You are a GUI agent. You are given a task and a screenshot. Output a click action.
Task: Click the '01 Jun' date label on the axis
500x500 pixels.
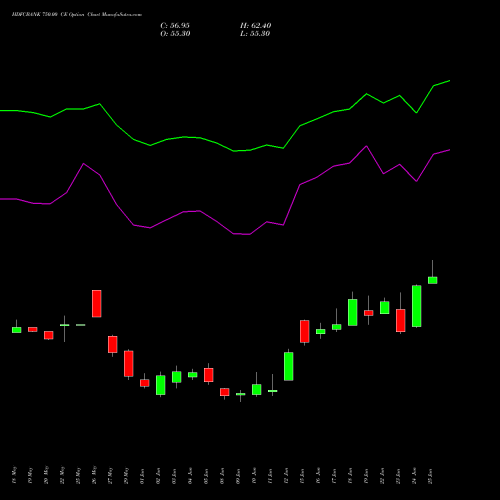pos(142,476)
